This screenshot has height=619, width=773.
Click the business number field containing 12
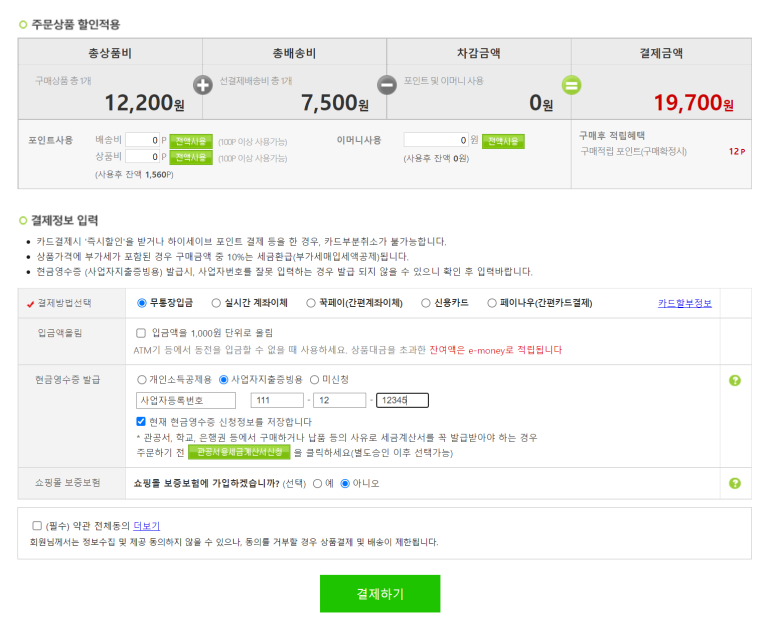(340, 400)
